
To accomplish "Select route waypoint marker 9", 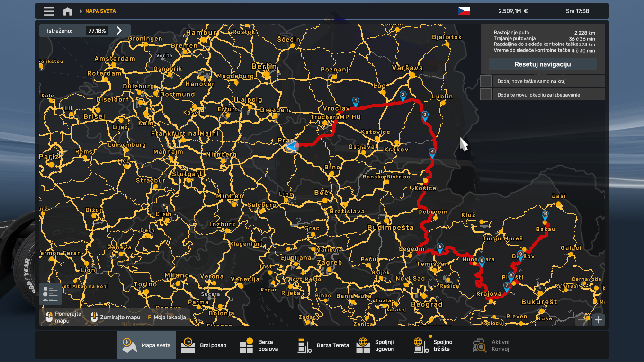I will click(x=520, y=255).
